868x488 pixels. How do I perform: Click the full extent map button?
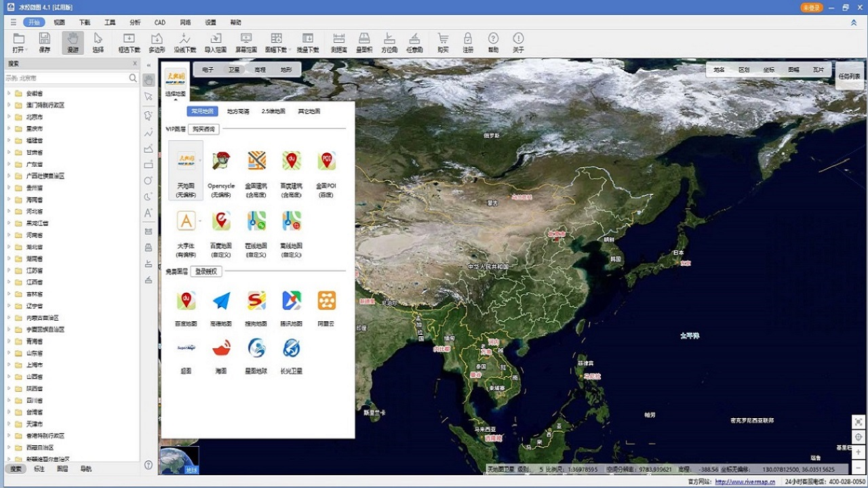coord(859,421)
